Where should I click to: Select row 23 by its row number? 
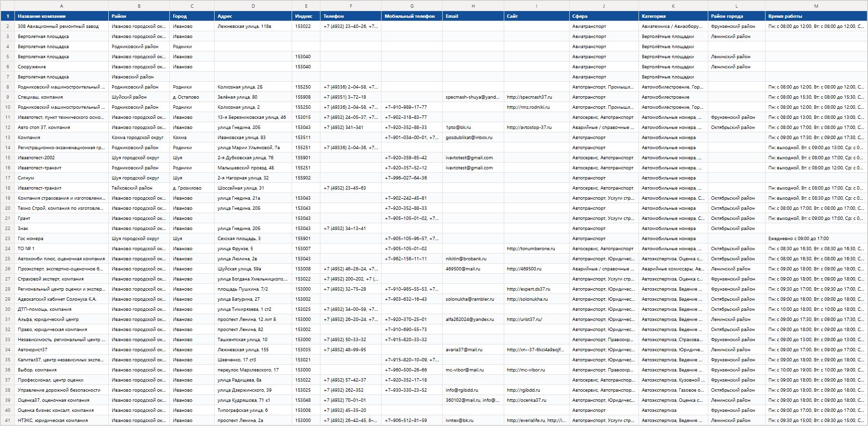point(7,239)
